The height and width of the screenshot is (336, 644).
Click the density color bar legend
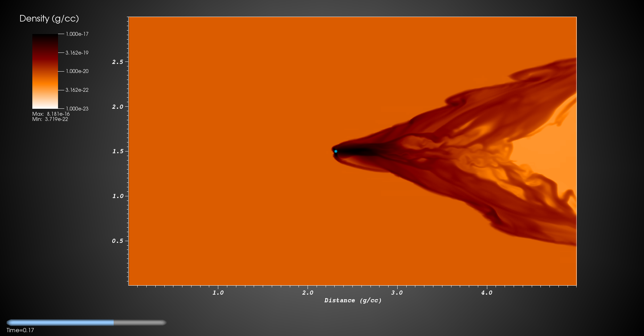[45, 71]
